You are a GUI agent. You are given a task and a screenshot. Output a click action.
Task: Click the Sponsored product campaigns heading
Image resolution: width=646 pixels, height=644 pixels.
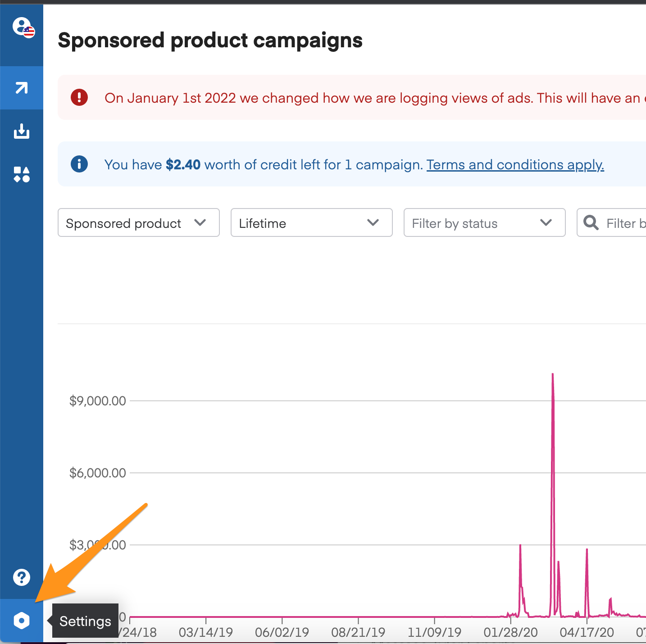point(210,41)
